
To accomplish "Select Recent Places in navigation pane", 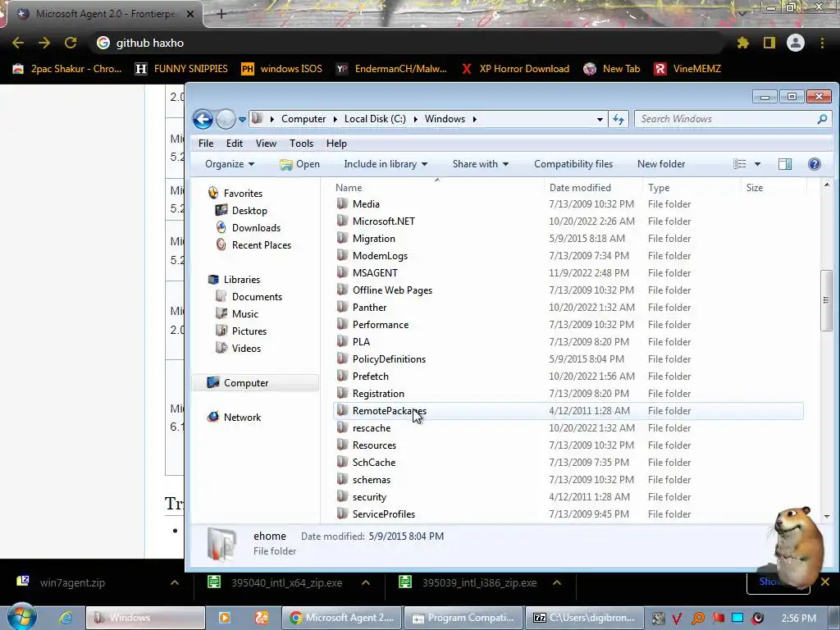I will [x=262, y=244].
